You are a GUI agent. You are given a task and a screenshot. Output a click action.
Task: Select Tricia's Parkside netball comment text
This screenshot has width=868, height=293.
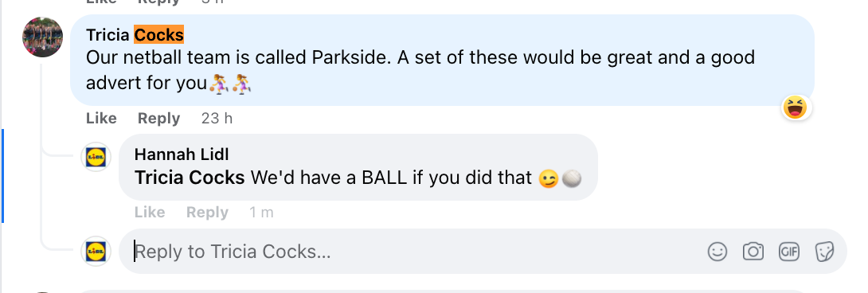point(420,70)
